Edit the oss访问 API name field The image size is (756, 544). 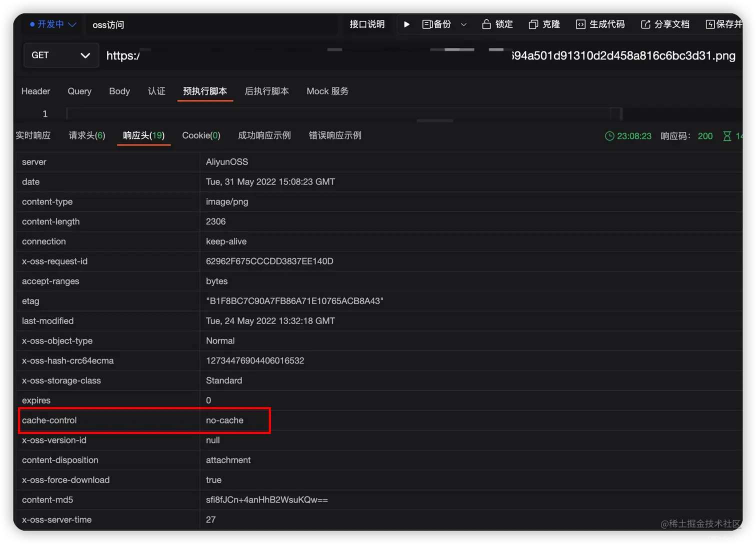pos(212,24)
